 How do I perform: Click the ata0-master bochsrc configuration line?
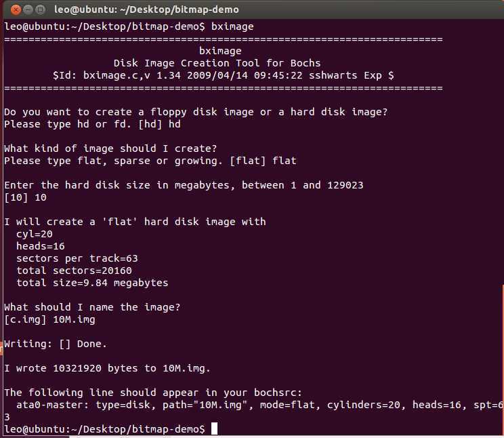click(x=259, y=405)
